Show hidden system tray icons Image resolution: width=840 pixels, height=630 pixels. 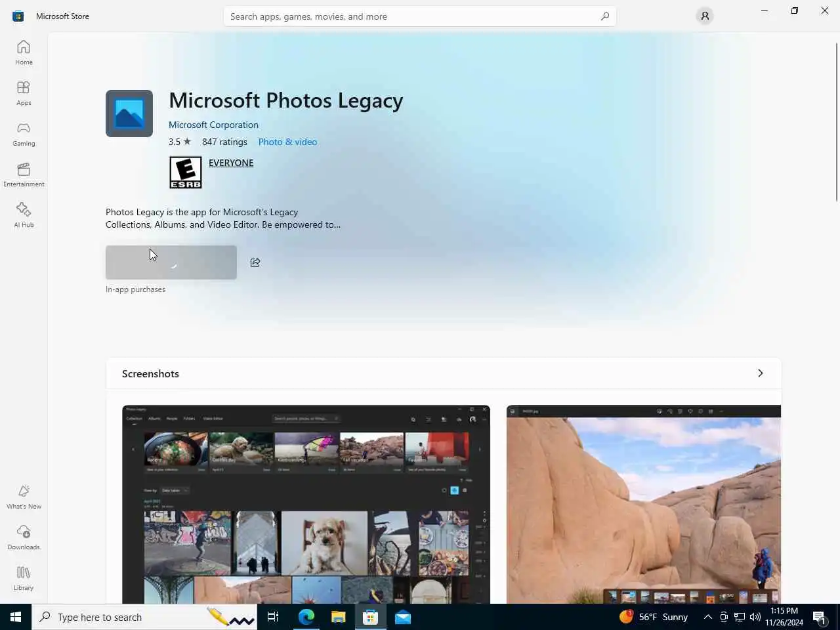pos(708,617)
